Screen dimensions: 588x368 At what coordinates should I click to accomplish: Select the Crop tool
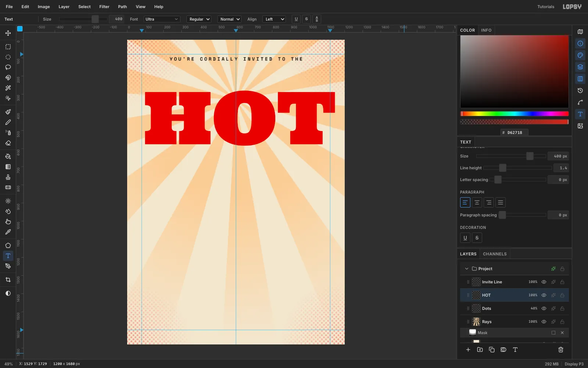(x=8, y=280)
